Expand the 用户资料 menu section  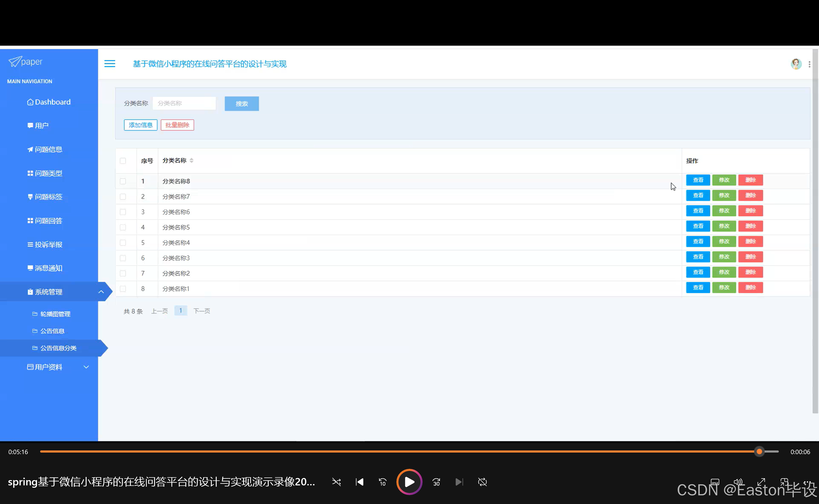86,367
